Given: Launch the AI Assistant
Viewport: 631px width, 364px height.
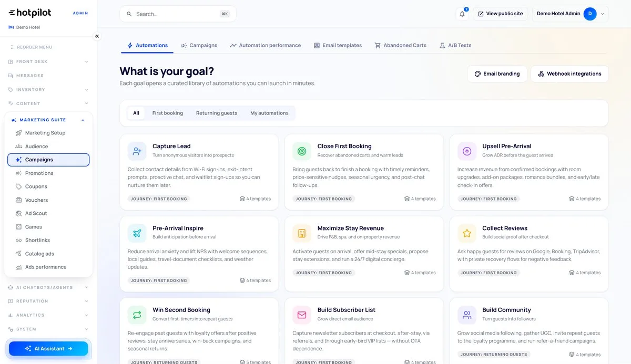Looking at the screenshot, I should (x=48, y=348).
